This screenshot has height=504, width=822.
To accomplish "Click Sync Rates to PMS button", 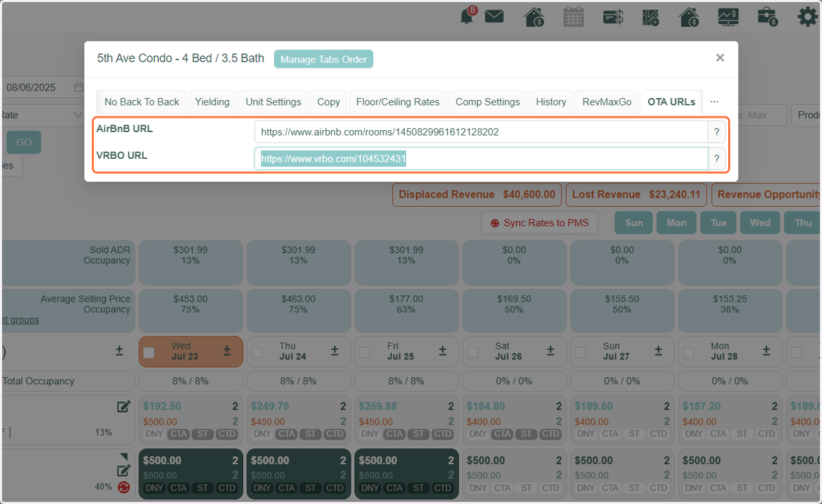I will click(540, 223).
